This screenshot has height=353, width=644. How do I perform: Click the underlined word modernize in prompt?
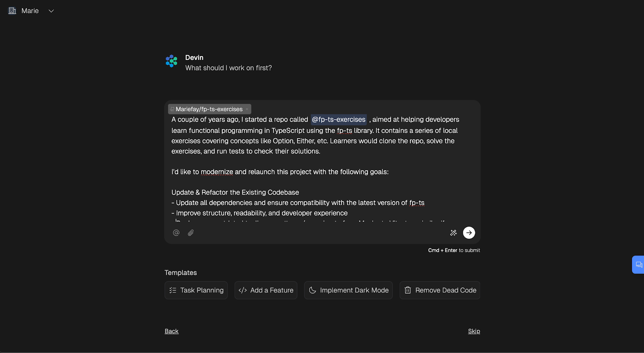[217, 172]
